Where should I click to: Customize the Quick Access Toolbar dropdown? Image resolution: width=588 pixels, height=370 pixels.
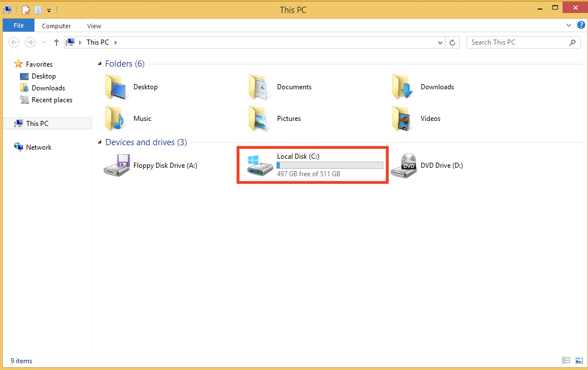(49, 10)
